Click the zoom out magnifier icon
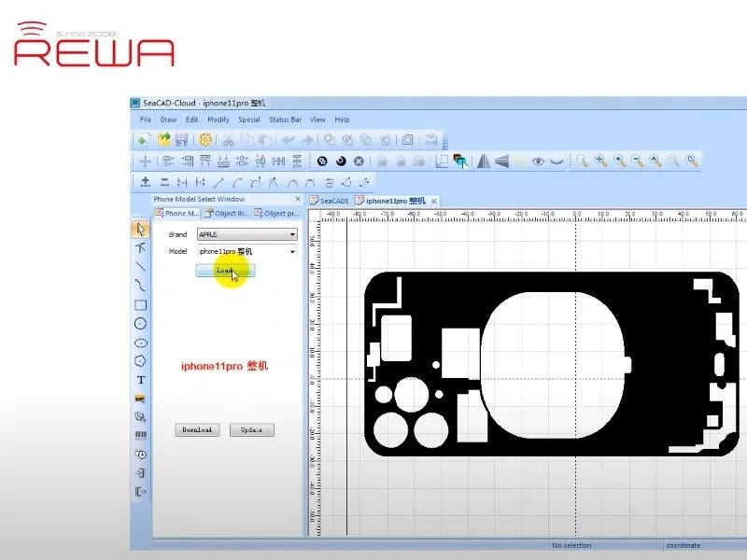Screen dimensions: 747x560 pyautogui.click(x=638, y=161)
